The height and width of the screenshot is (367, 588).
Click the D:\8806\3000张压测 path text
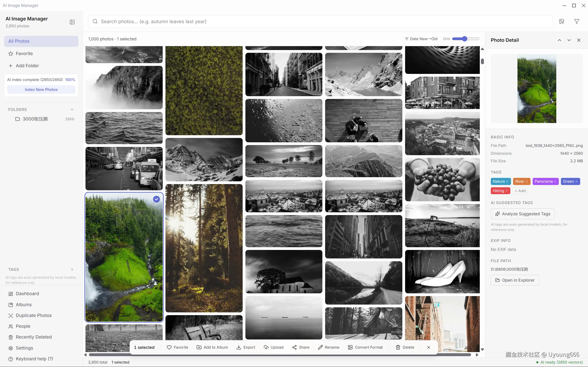click(x=509, y=269)
